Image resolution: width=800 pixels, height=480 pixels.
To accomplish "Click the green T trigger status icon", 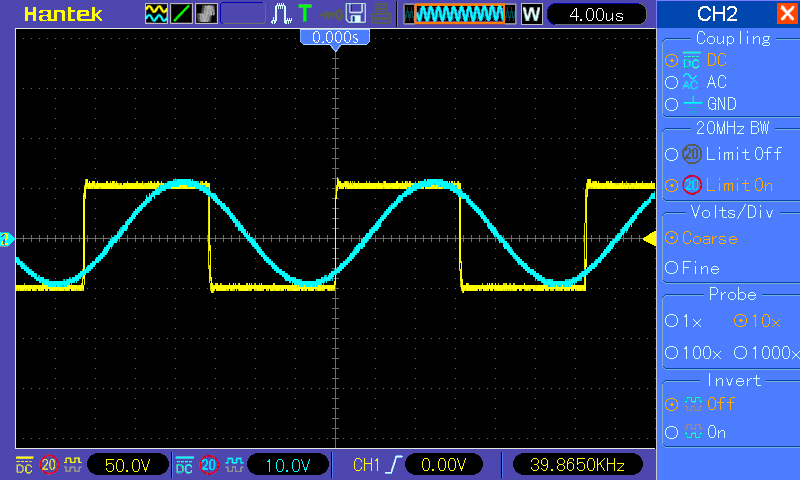I will (x=305, y=14).
